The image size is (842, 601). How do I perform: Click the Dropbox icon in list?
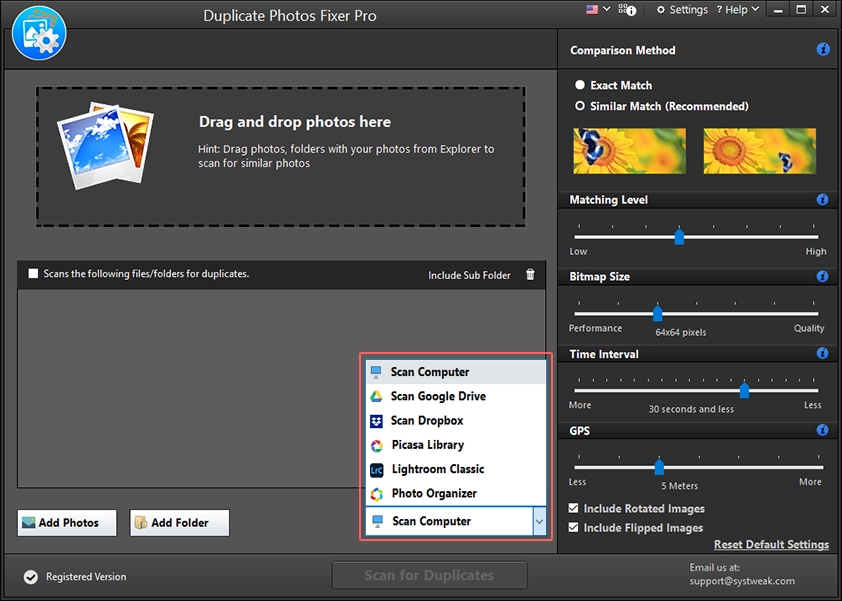click(x=376, y=421)
